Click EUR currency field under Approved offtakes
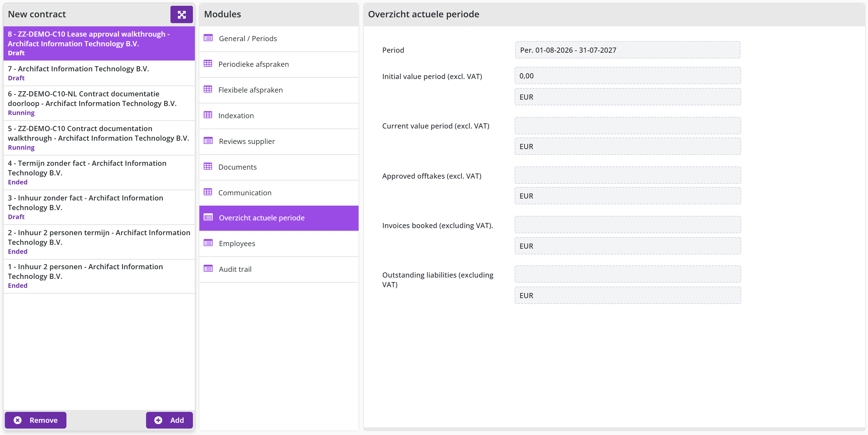This screenshot has height=435, width=868. [628, 196]
